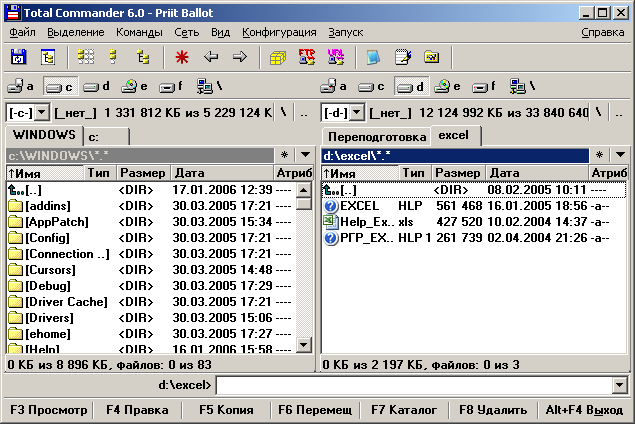Image resolution: width=635 pixels, height=424 pixels.
Task: Toggle active drive d button in right bar
Action: (x=411, y=86)
